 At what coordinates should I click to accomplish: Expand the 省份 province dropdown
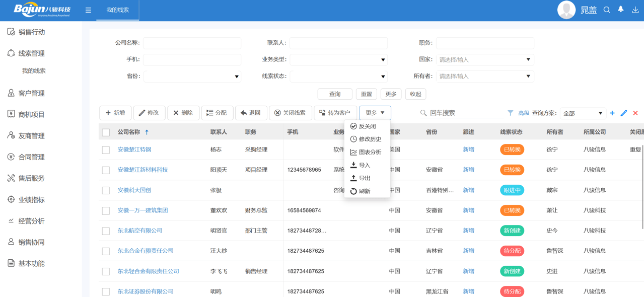click(x=192, y=76)
